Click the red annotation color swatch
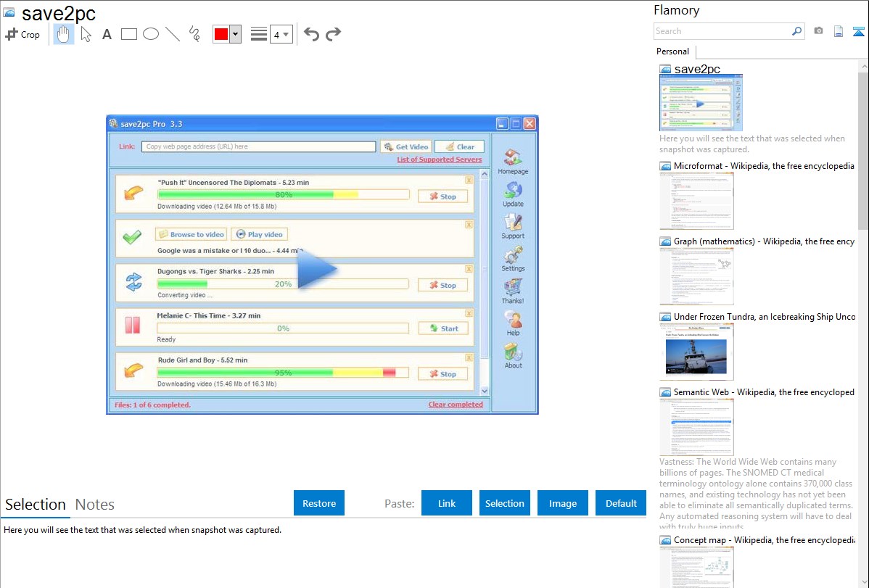Image resolution: width=869 pixels, height=588 pixels. 221,34
